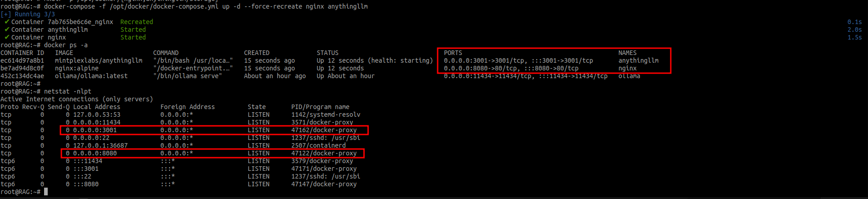
Task: Click the terminal cursor block at last prompt
Action: click(46, 192)
